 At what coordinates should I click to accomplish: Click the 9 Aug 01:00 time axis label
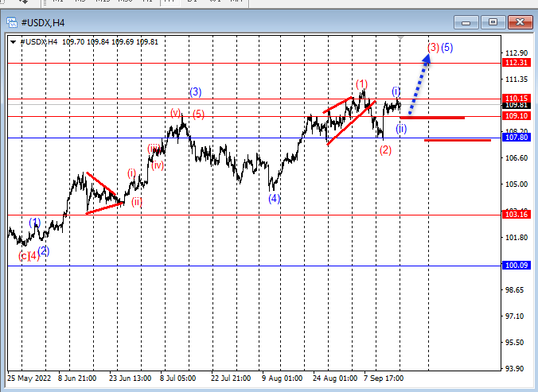(280, 378)
